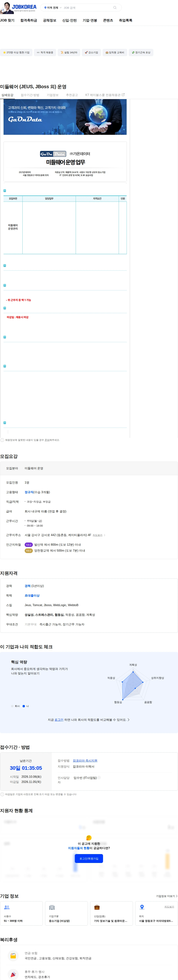This screenshot has height=980, width=178.
Task: Click the 9호선 subway line badge
Action: [x=29, y=550]
